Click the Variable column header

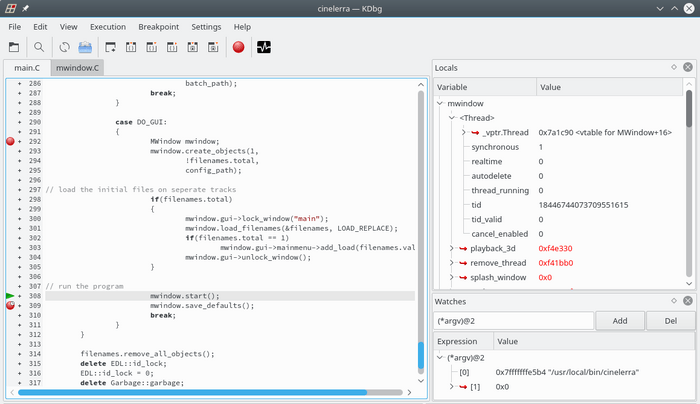[x=485, y=87]
